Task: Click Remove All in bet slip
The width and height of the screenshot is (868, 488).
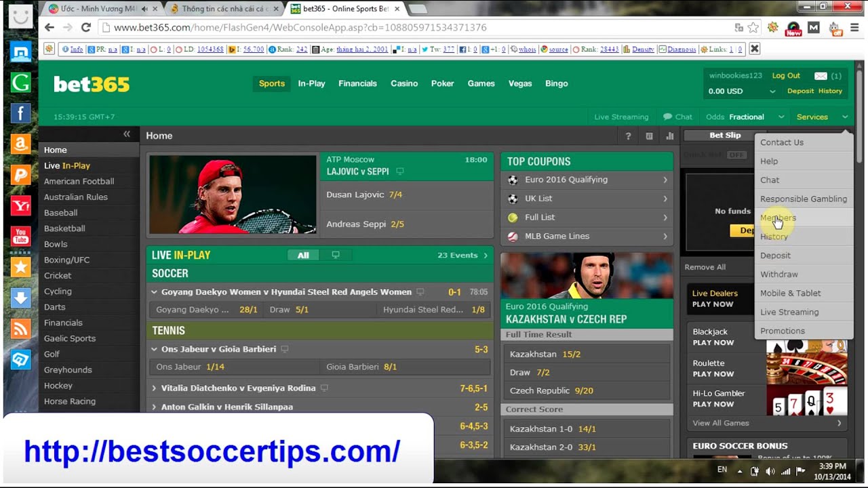Action: click(705, 267)
